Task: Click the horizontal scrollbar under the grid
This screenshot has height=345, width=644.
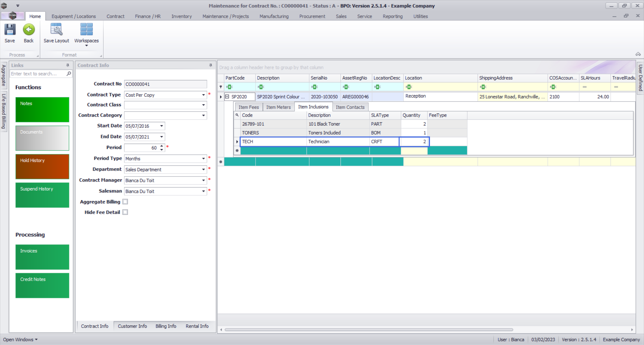Action: tap(369, 330)
